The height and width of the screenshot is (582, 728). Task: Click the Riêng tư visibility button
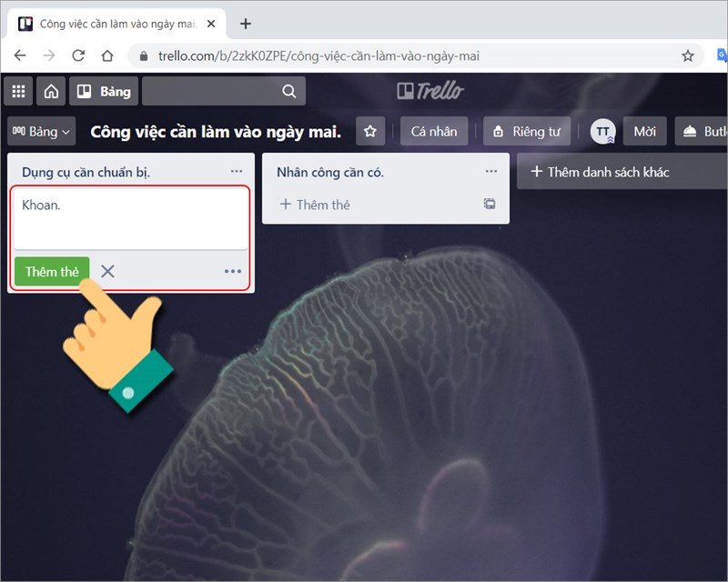[x=526, y=131]
